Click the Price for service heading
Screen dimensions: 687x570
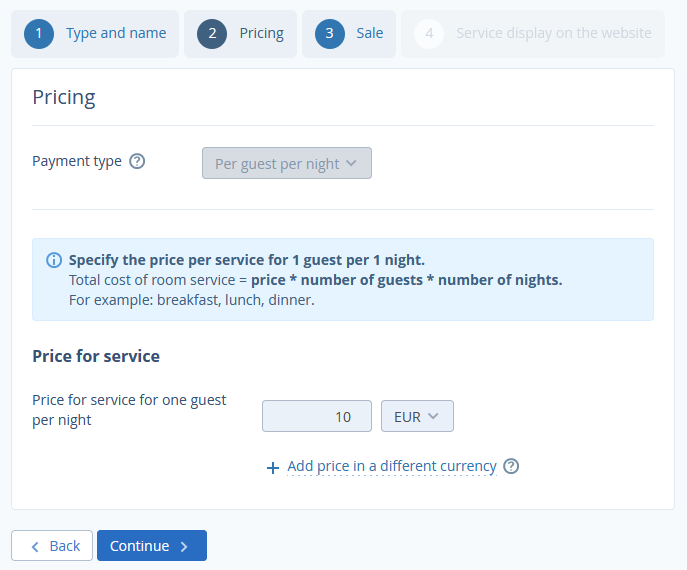[96, 356]
